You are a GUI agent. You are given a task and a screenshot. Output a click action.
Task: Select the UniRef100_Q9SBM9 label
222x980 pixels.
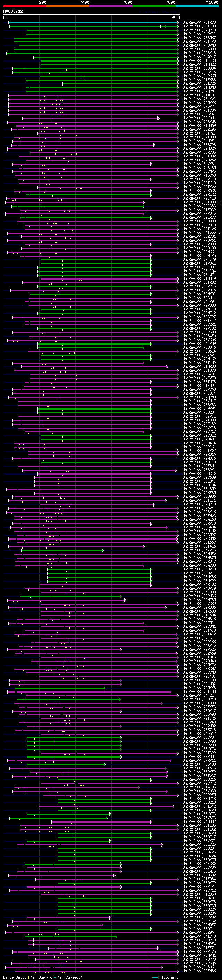[x=199, y=49]
